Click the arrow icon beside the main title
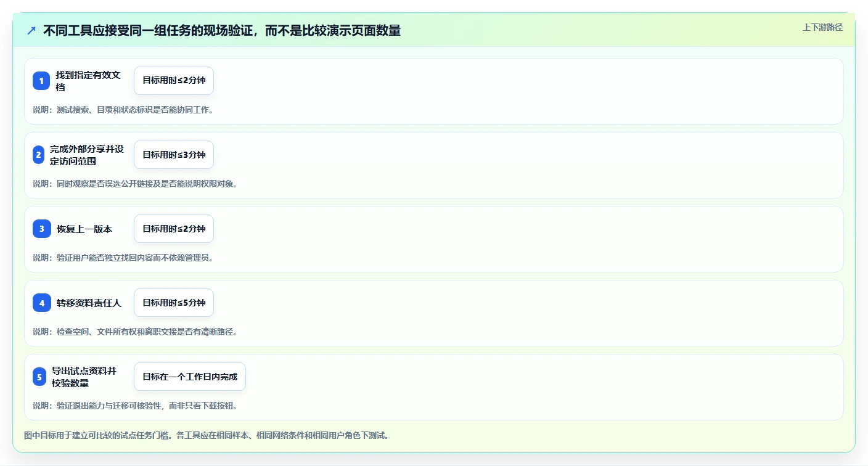The width and height of the screenshot is (868, 466). coord(31,30)
